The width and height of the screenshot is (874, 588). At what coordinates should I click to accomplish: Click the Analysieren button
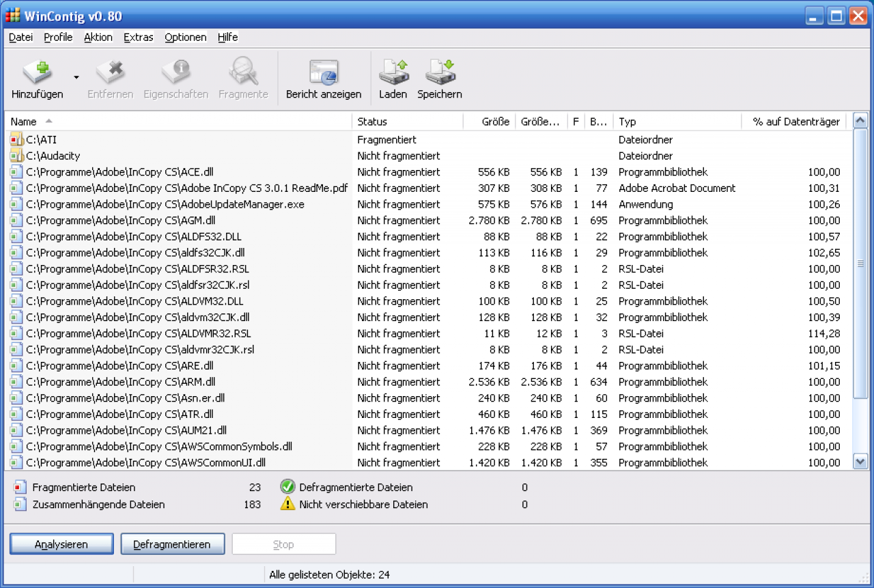pyautogui.click(x=61, y=544)
